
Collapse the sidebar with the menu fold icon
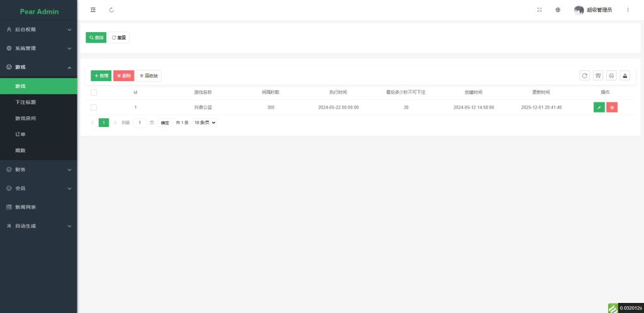click(94, 10)
